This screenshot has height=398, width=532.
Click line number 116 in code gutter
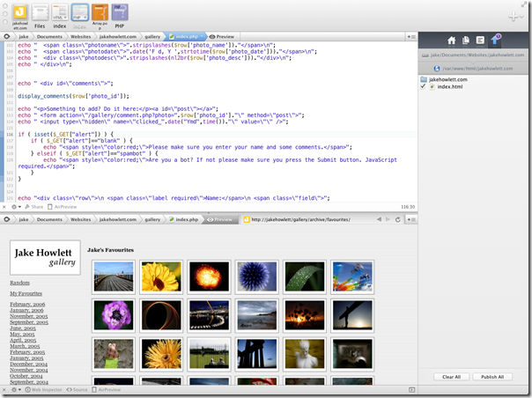[x=10, y=135]
